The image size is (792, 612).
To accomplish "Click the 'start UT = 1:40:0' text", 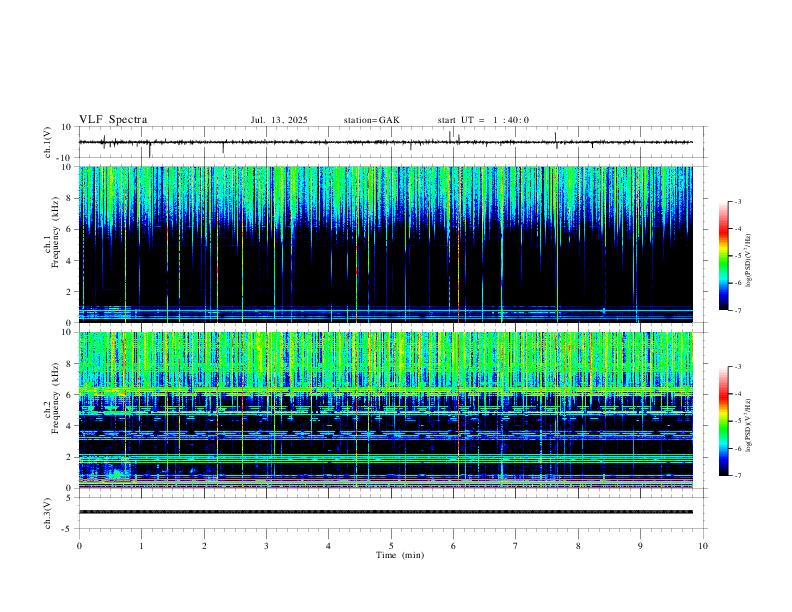I will [483, 120].
